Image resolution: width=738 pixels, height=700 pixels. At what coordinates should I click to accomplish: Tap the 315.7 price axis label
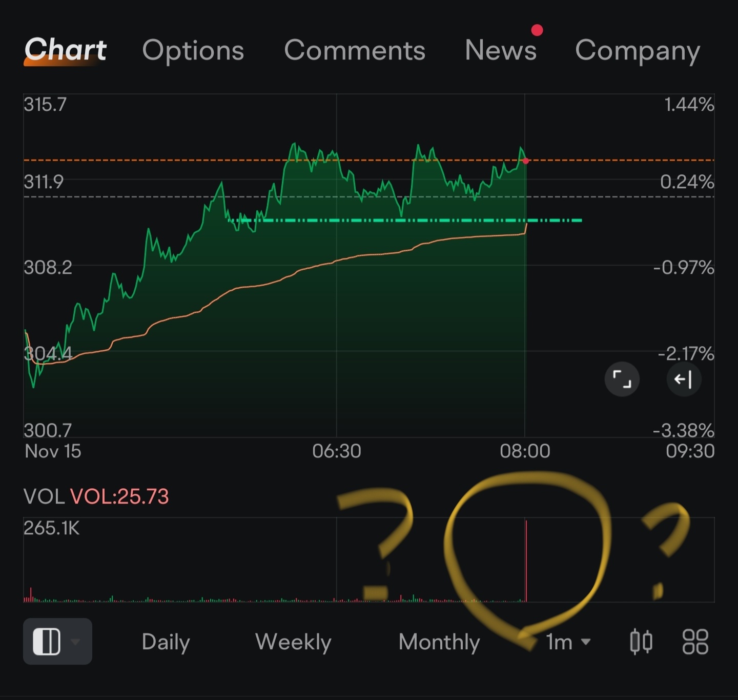45,105
